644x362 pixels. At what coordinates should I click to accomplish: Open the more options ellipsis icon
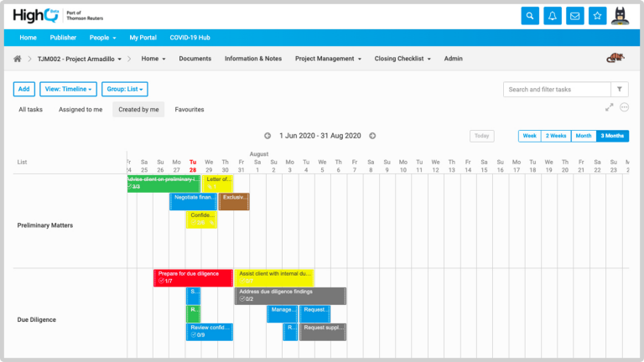pos(624,107)
